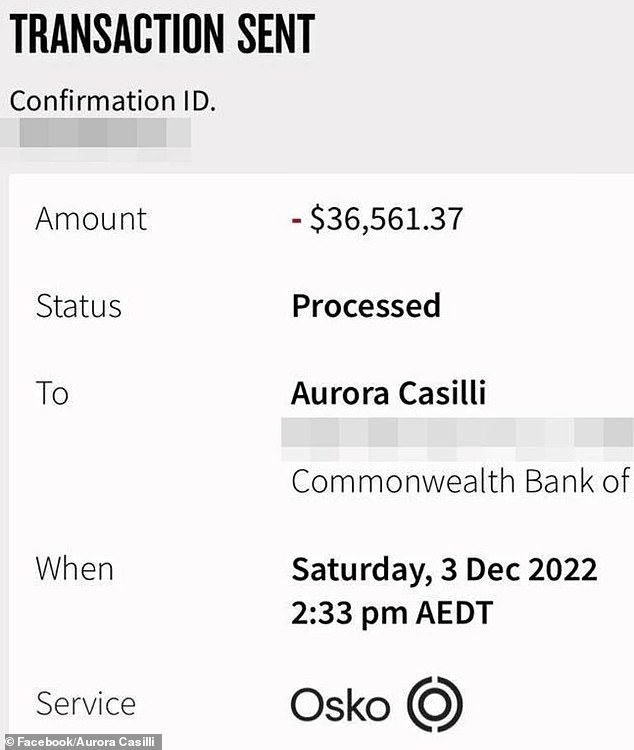The width and height of the screenshot is (634, 750).
Task: Click the Osko service name text
Action: 340,706
